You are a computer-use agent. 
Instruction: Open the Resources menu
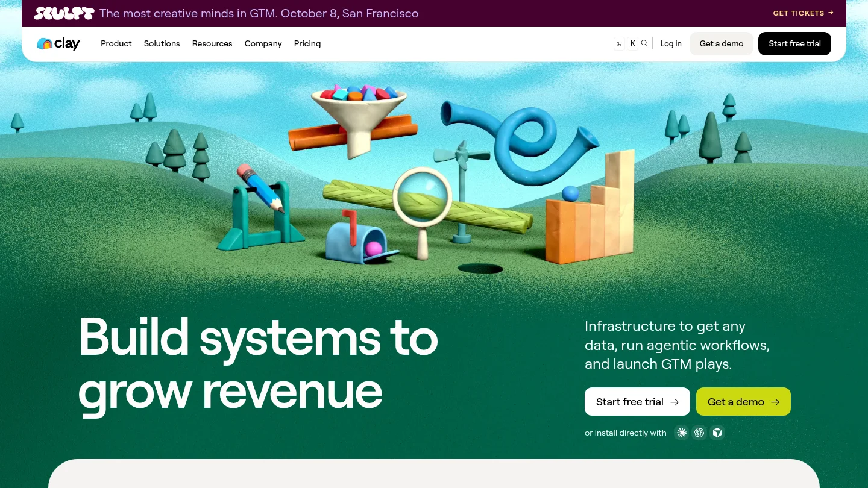[x=212, y=43]
